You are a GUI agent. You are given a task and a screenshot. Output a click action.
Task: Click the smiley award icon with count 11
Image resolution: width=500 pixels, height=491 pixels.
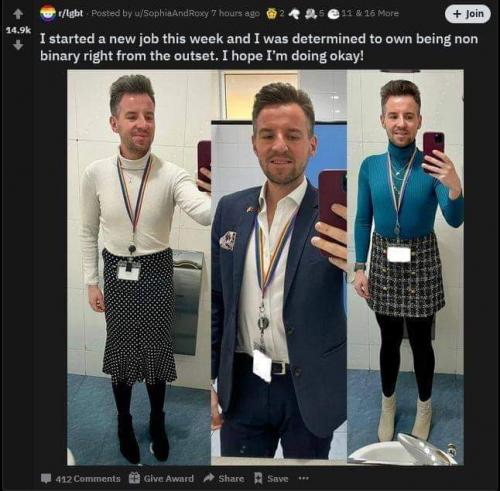(333, 14)
